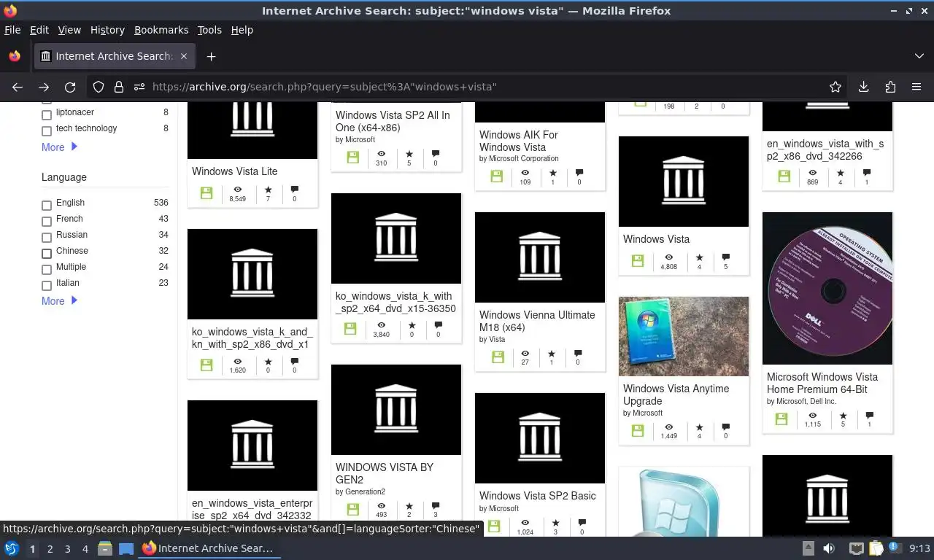Reload the current page
The image size is (934, 560).
click(70, 87)
